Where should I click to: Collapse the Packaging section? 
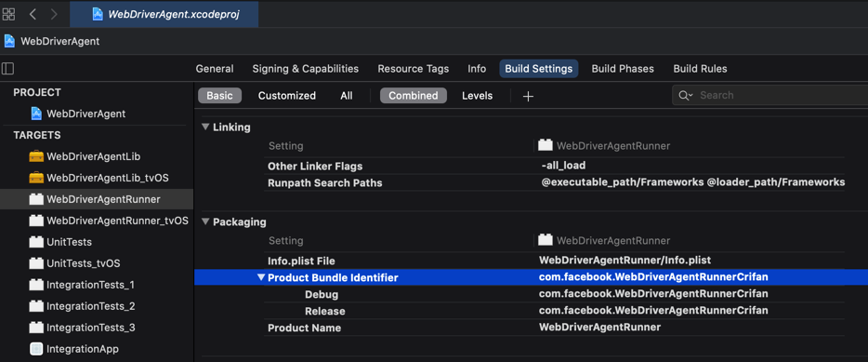206,221
